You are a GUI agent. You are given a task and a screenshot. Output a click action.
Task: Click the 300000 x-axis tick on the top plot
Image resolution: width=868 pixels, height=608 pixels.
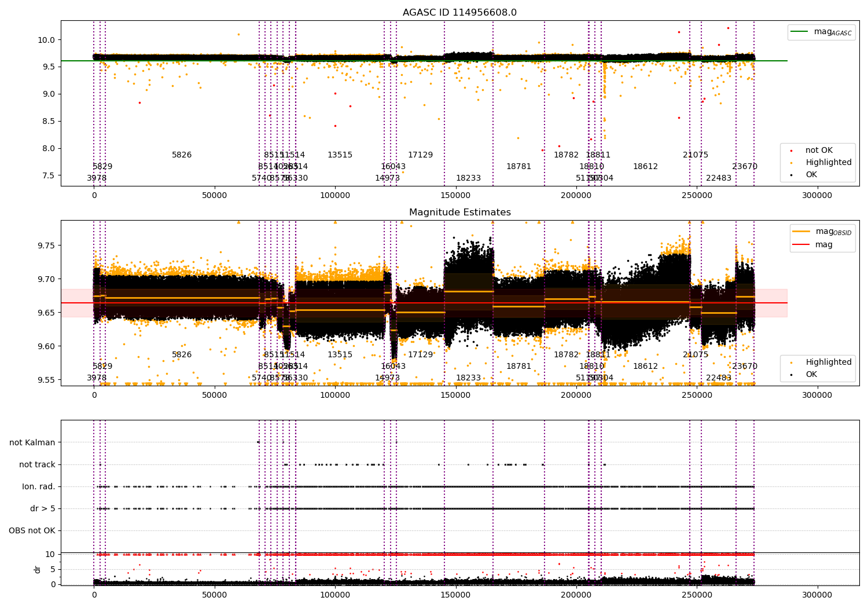(816, 196)
